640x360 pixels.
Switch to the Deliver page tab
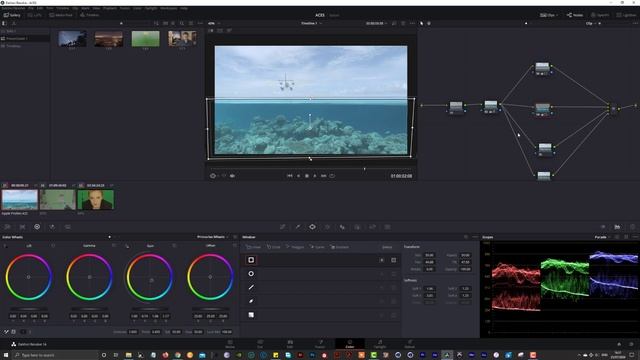tap(409, 344)
